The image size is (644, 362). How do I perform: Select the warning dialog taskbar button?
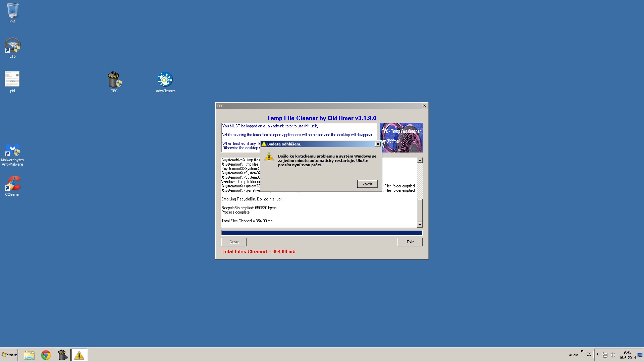coord(79,355)
